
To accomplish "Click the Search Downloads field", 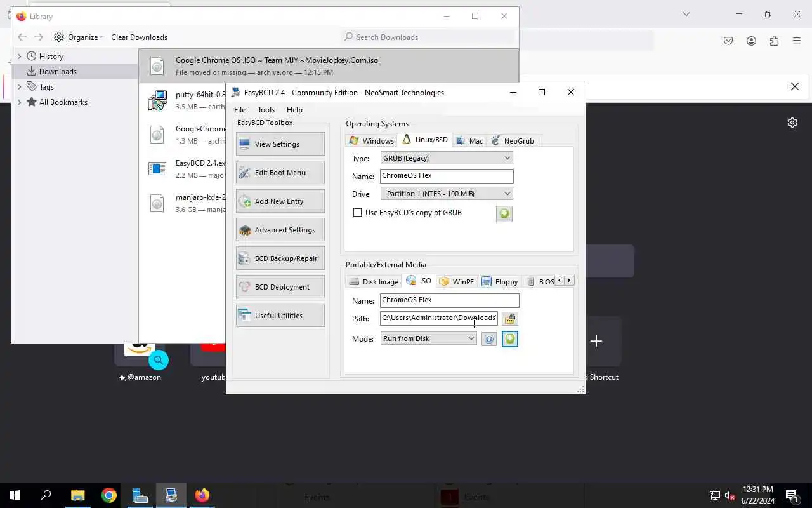I will (x=428, y=37).
